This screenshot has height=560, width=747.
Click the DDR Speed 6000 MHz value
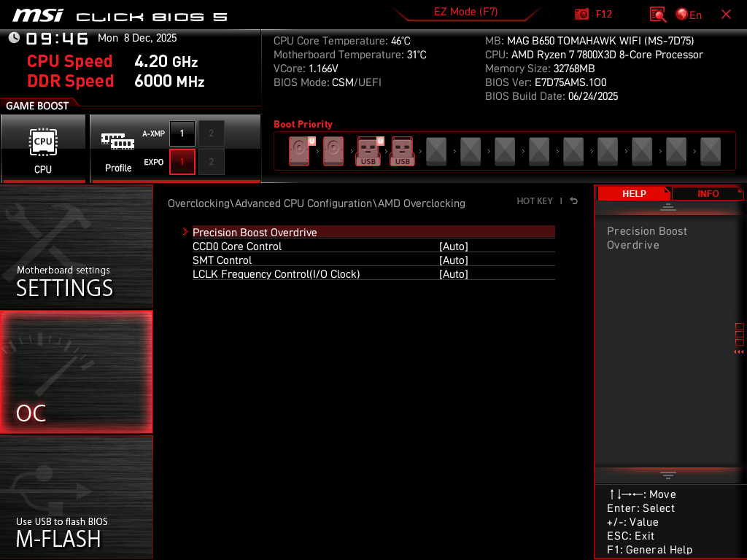[169, 81]
